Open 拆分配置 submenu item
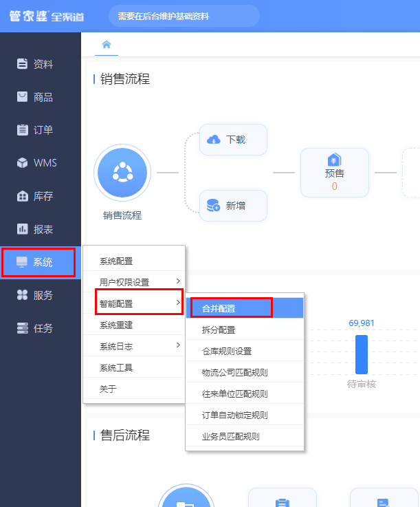The width and height of the screenshot is (420, 507). coord(245,330)
